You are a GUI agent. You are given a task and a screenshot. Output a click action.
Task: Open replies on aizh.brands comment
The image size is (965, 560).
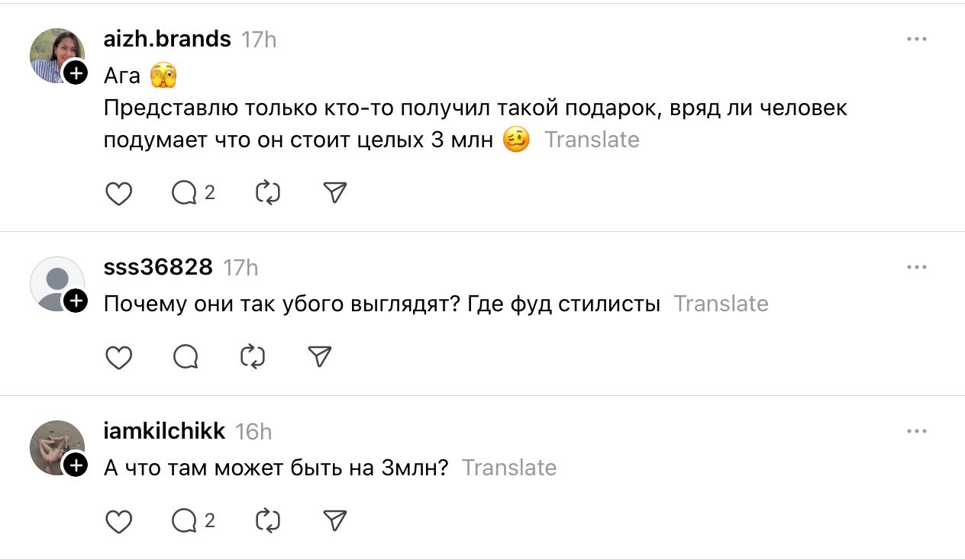coord(186,193)
